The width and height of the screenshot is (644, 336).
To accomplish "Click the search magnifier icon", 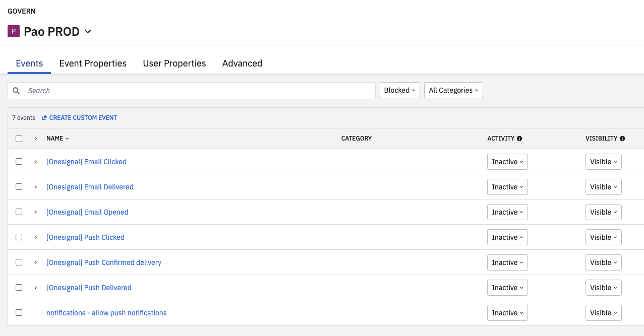I will point(17,91).
